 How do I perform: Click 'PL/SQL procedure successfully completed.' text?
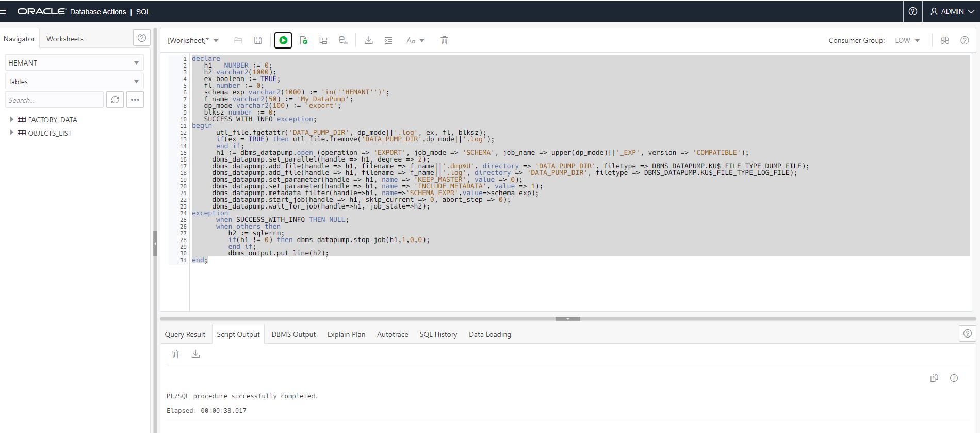click(242, 396)
